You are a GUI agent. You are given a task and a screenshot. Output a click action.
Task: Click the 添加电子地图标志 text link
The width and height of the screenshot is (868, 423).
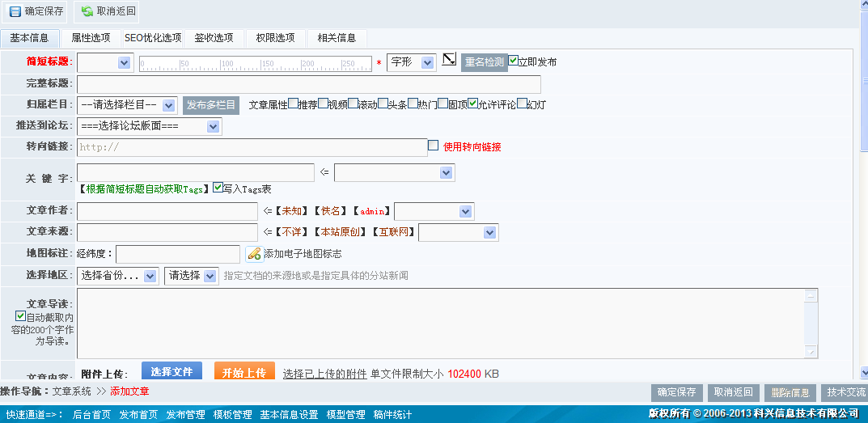[x=303, y=254]
